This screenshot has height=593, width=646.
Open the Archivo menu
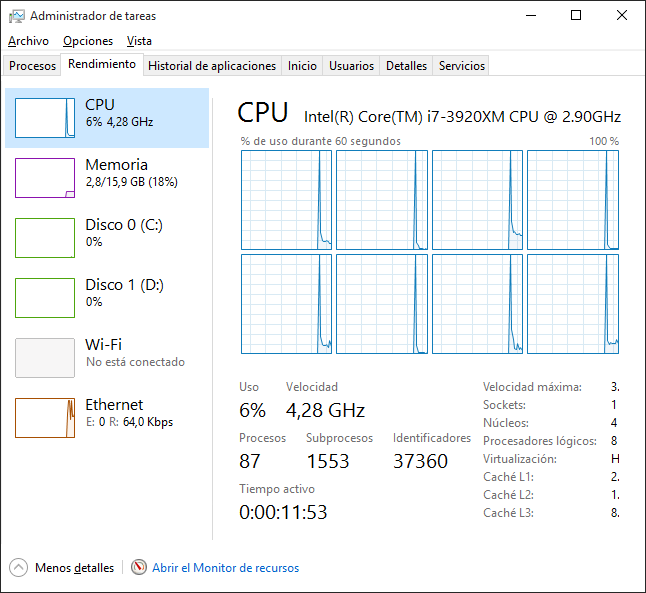(x=28, y=41)
